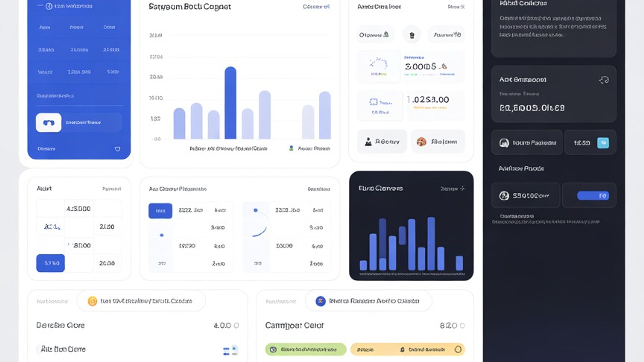
Task: Click the heart icon at blue card bottom
Action: tap(117, 149)
